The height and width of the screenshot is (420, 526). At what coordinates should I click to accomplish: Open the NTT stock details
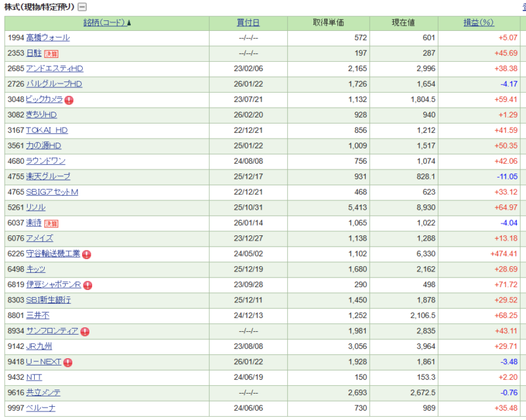[x=34, y=377]
